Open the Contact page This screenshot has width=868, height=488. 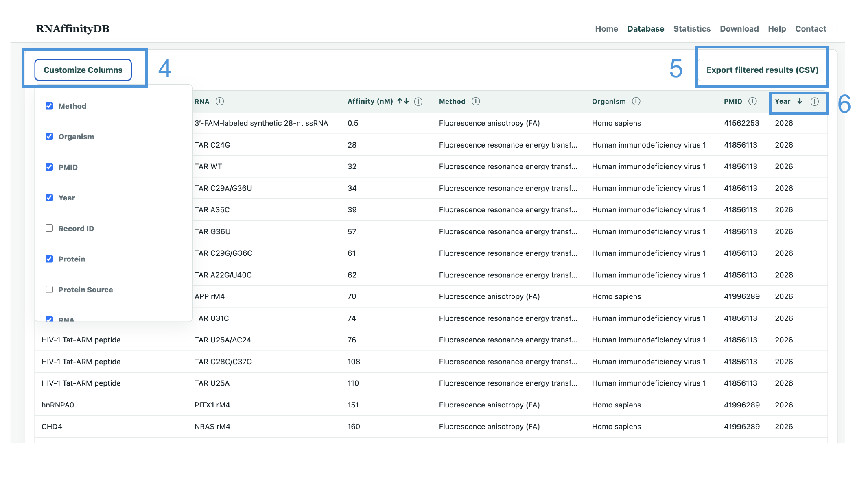tap(811, 29)
